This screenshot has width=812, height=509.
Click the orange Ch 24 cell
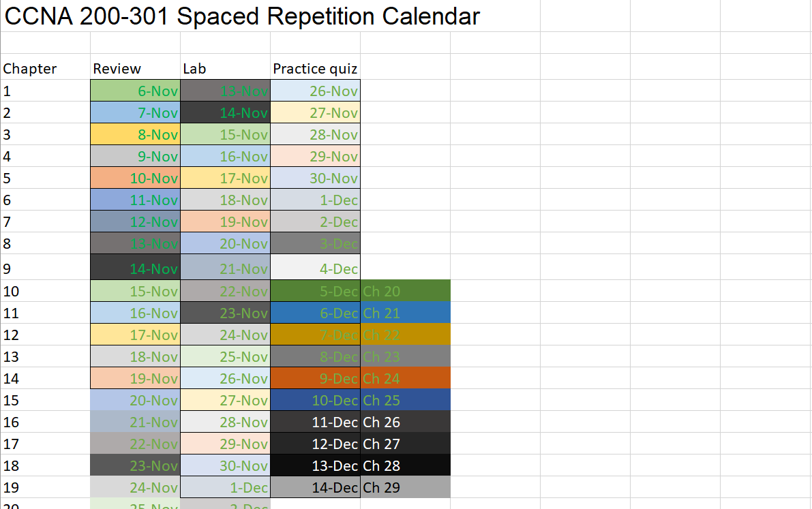pyautogui.click(x=405, y=378)
